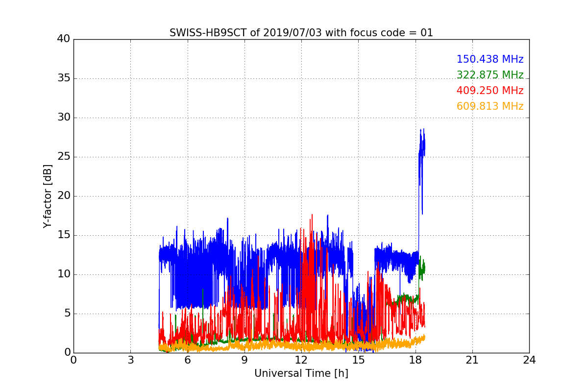588x392 pixels.
Task: Click the x-axis tick label 18
Action: [x=415, y=360]
